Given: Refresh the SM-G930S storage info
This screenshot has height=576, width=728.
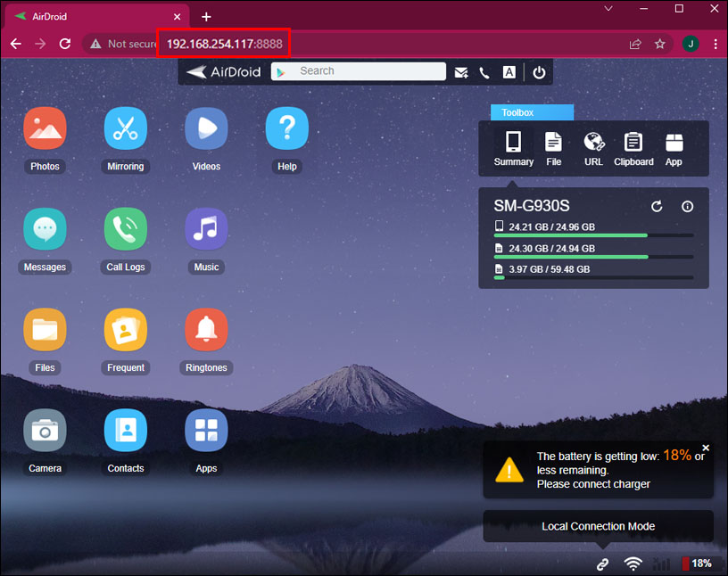Looking at the screenshot, I should coord(657,206).
